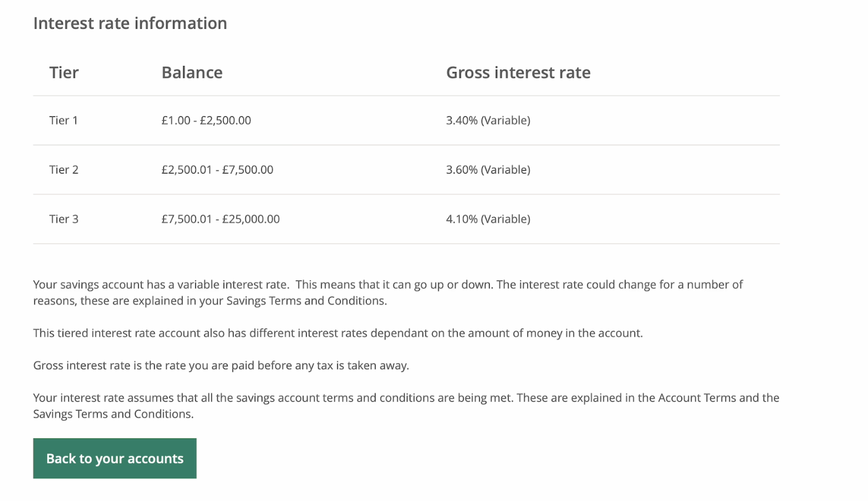868x501 pixels.
Task: Click the Gross interest rate definition sentence
Action: point(221,366)
